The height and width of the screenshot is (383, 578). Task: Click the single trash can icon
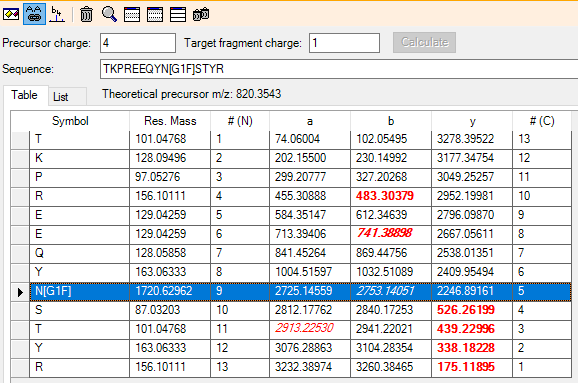(86, 14)
